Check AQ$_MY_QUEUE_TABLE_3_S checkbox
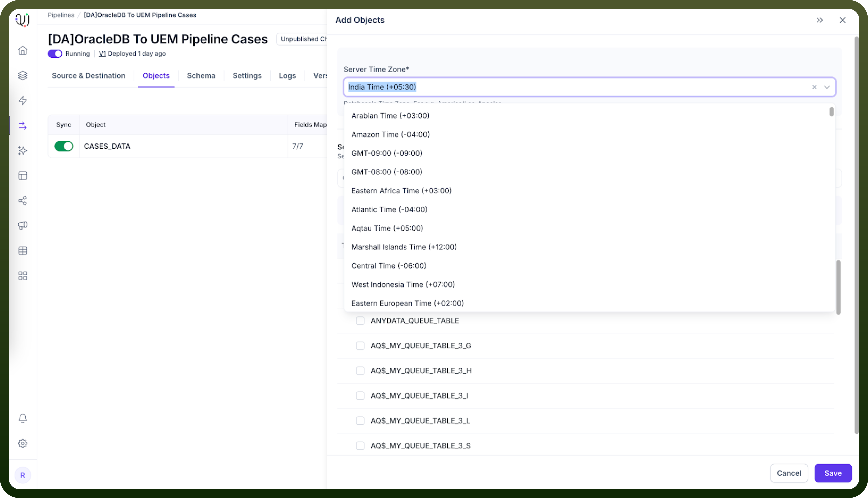The image size is (868, 498). [x=360, y=445]
